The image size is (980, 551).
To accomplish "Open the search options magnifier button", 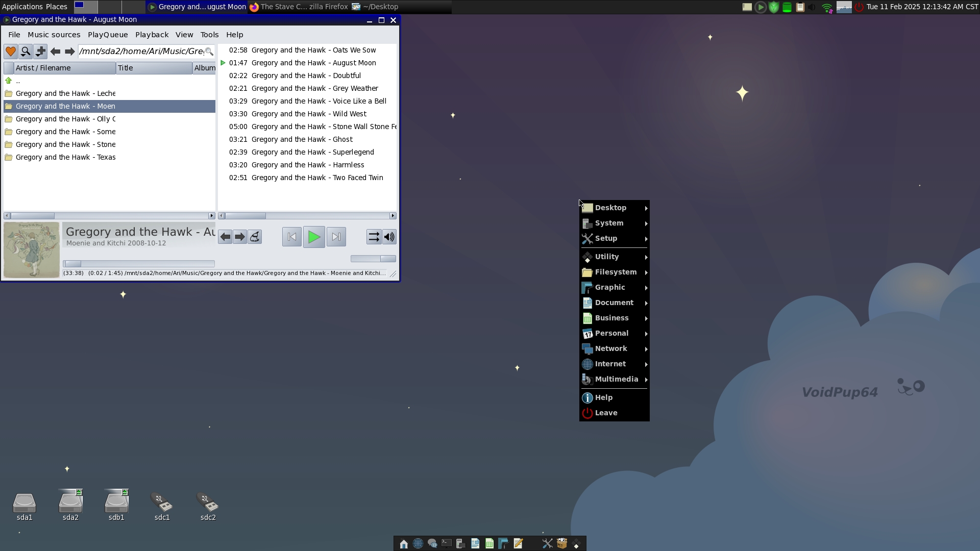I will pos(26,52).
